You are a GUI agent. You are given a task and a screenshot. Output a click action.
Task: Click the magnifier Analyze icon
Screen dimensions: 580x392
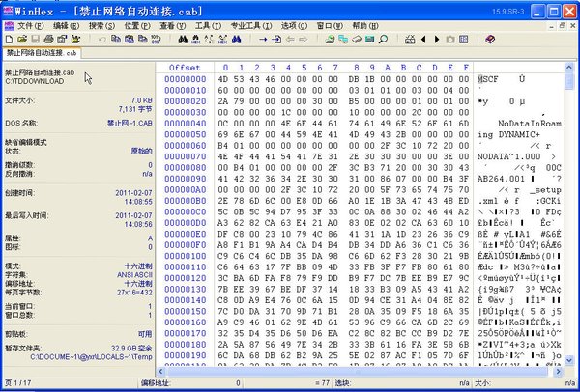click(x=383, y=40)
